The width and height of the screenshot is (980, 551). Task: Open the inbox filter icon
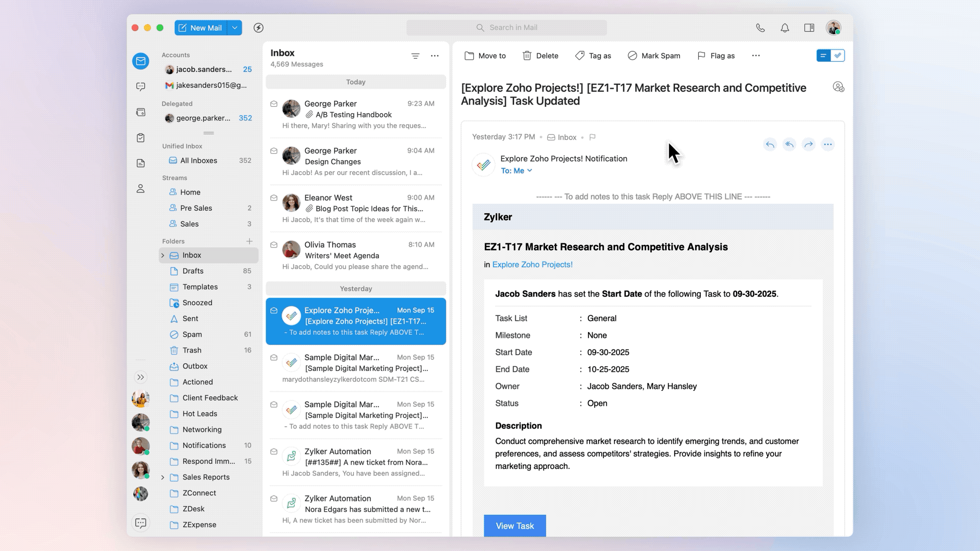click(x=415, y=56)
